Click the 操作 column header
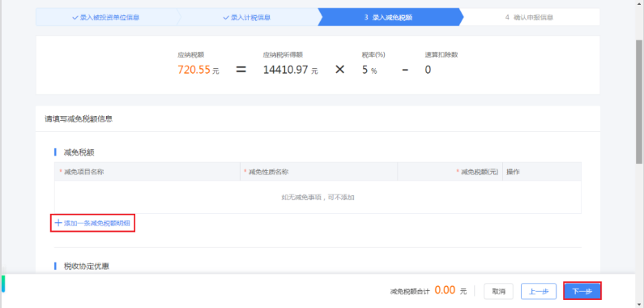 [x=542, y=172]
